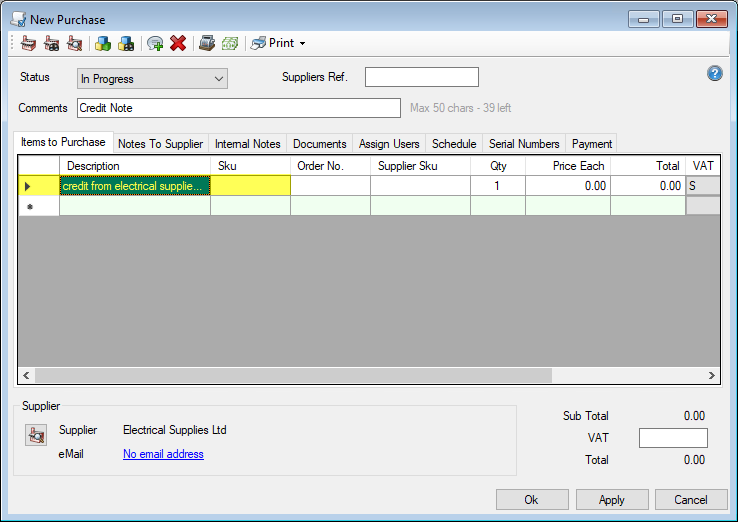Click the first colored blocks icon in the toolbar
This screenshot has height=522, width=738.
[103, 43]
